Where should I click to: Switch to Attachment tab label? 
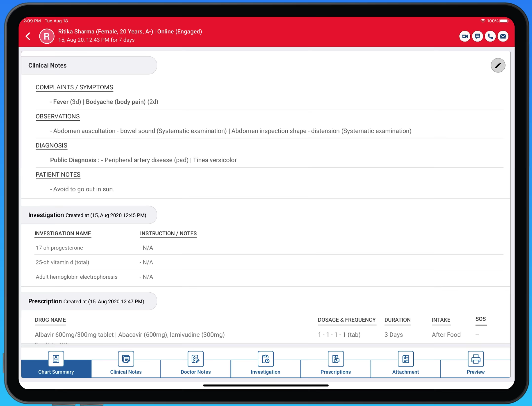(406, 372)
